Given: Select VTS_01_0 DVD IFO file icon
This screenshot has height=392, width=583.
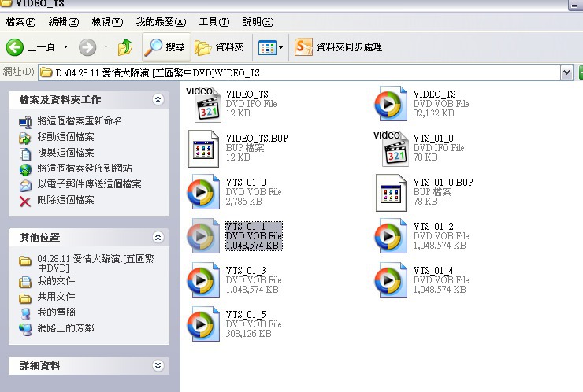Looking at the screenshot, I should click(391, 148).
